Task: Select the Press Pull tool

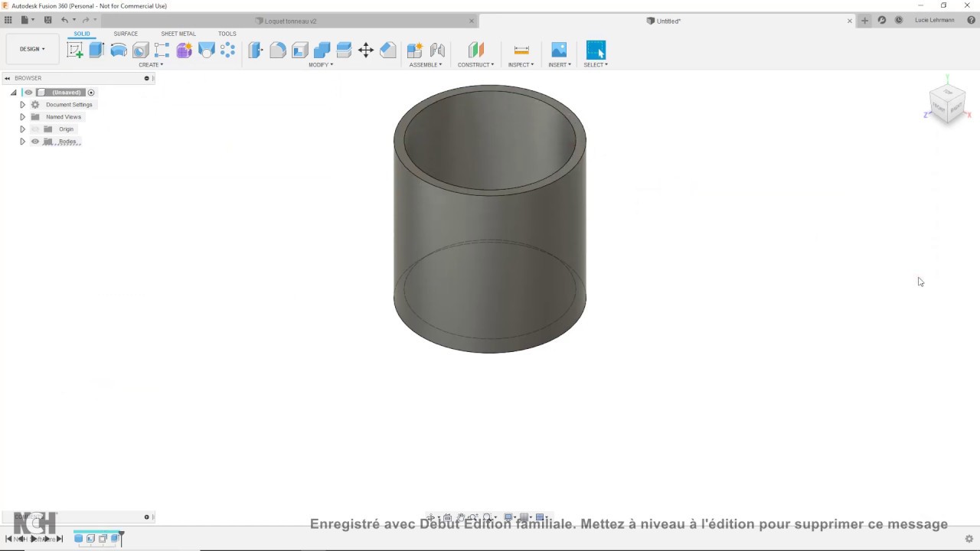Action: coord(256,51)
